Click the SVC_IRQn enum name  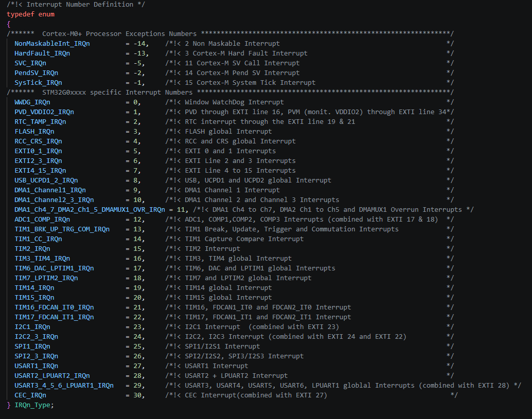(30, 63)
